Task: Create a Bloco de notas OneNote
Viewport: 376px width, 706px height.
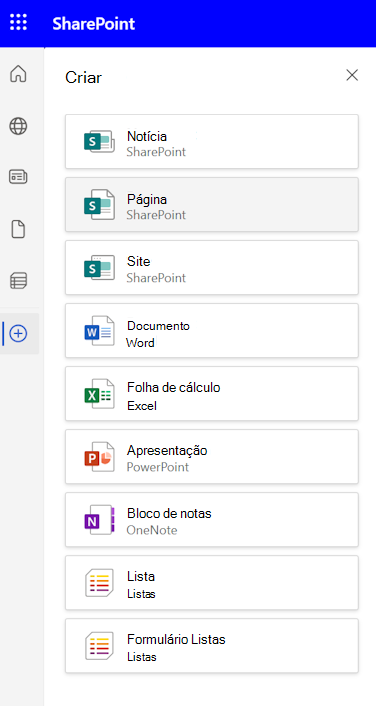Action: pos(212,520)
